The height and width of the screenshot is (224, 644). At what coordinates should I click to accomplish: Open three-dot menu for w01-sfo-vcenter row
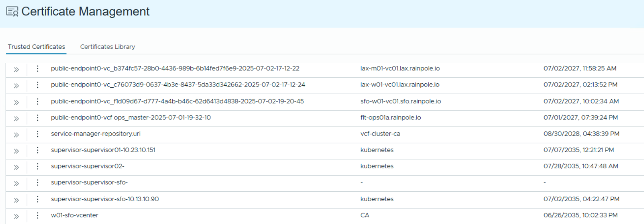coord(37,215)
